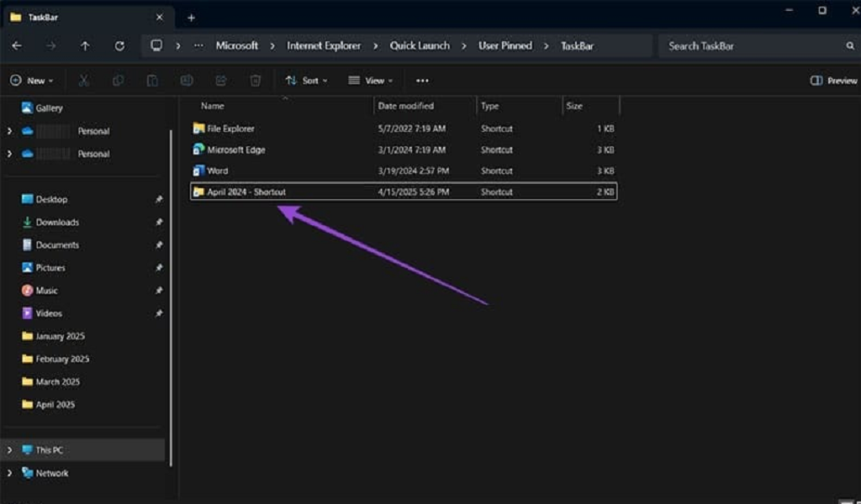
Task: Click the Rename icon in toolbar
Action: pos(187,81)
